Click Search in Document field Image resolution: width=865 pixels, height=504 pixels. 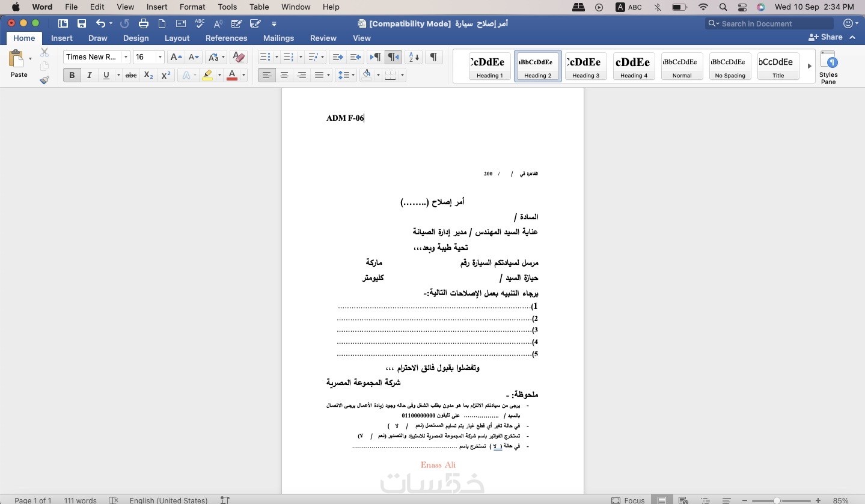pyautogui.click(x=769, y=23)
